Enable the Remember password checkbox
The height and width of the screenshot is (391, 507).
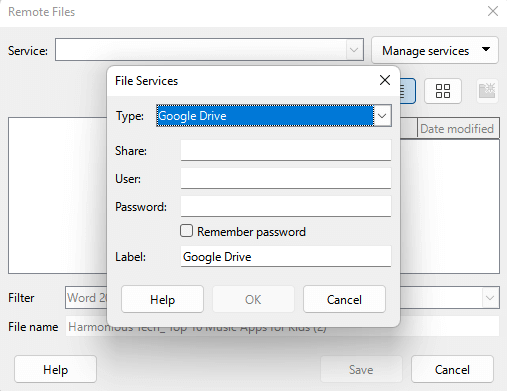[x=186, y=231]
